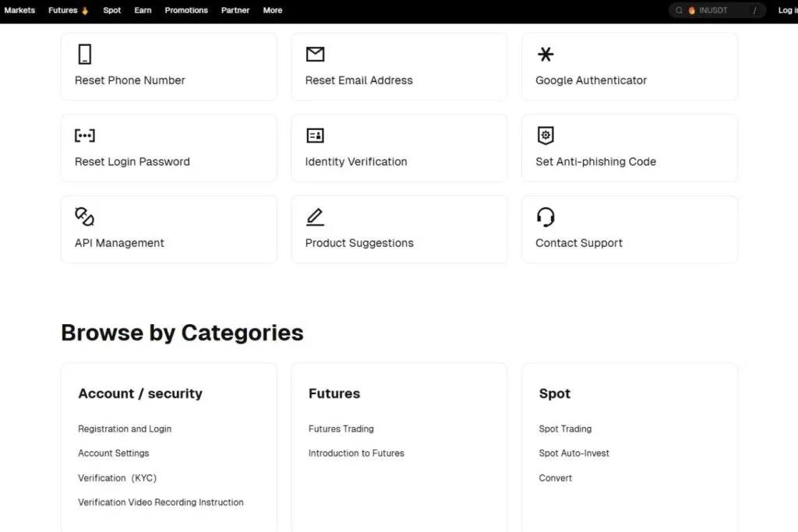Open the Futures menu in navigation bar
Screen dimensions: 798x532
62,10
